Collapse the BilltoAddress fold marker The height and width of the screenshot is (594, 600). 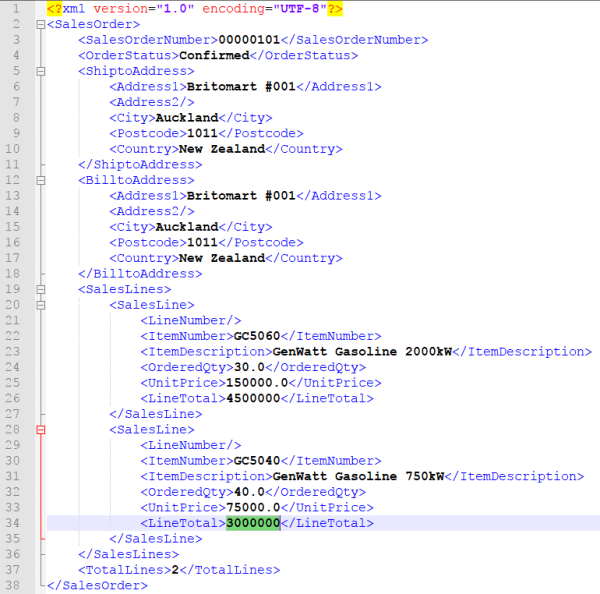(39, 180)
